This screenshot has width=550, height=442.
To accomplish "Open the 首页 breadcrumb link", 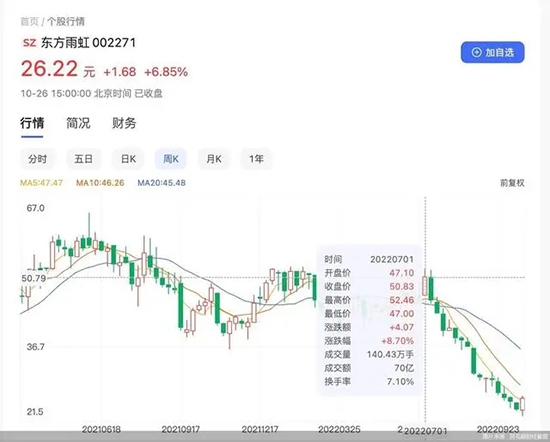I will click(29, 22).
